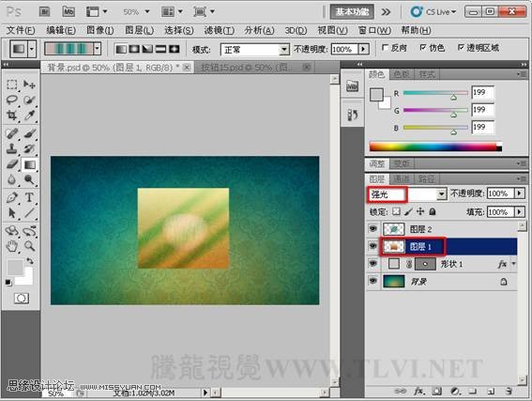Select the Quick Selection tool
The height and width of the screenshot is (401, 532).
coord(29,100)
